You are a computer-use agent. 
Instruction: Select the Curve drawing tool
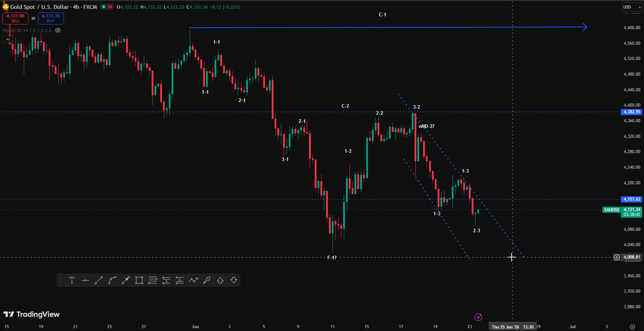point(112,280)
